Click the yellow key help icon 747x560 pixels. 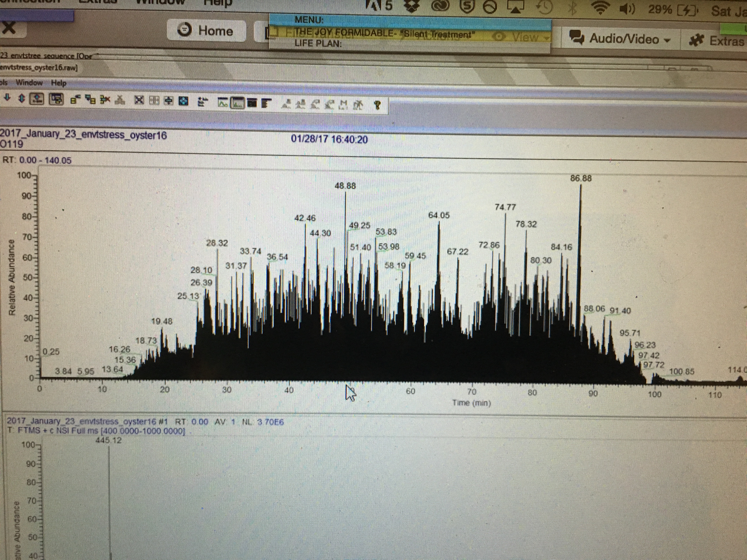pyautogui.click(x=378, y=105)
